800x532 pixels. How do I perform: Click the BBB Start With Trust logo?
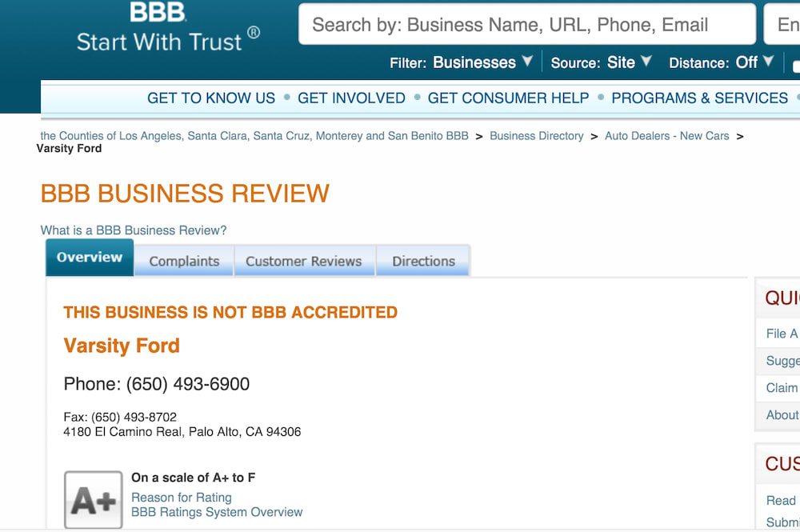168,26
